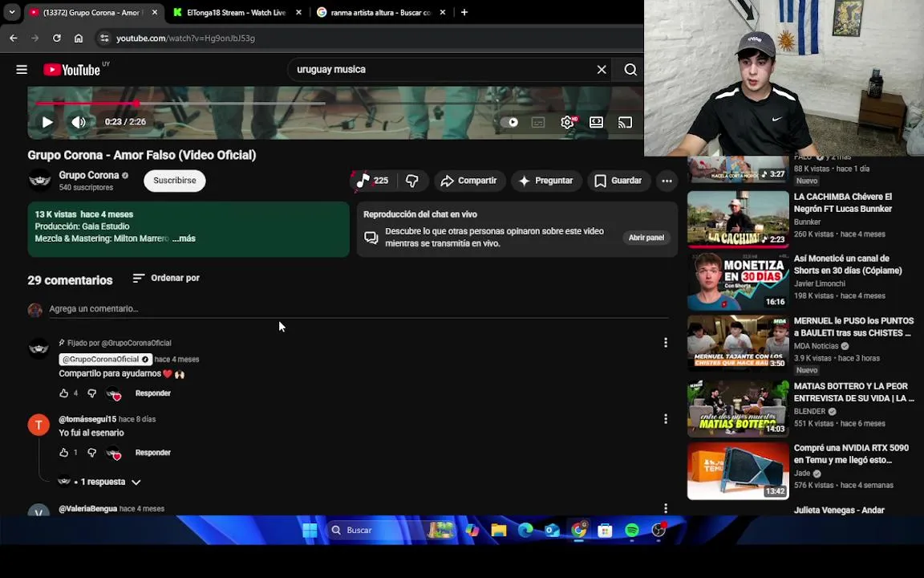924x578 pixels.
Task: Toggle the autoplay switch in the player
Action: point(510,122)
